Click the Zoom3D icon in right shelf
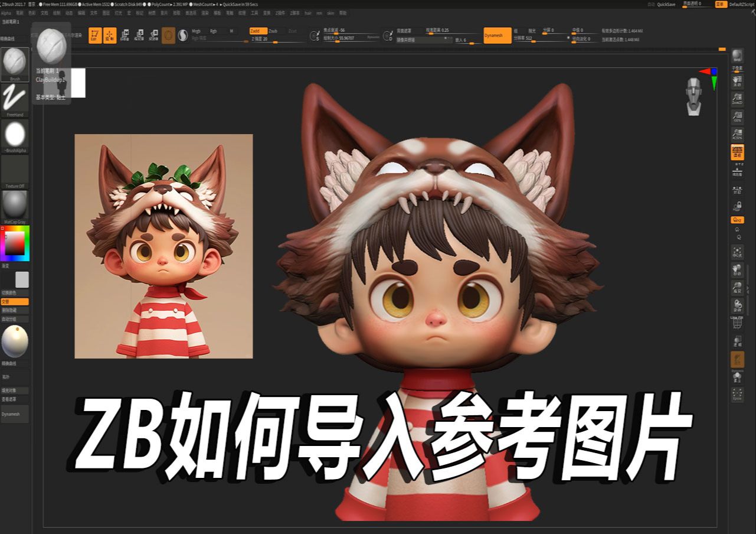Image resolution: width=756 pixels, height=534 pixels. pos(737,288)
